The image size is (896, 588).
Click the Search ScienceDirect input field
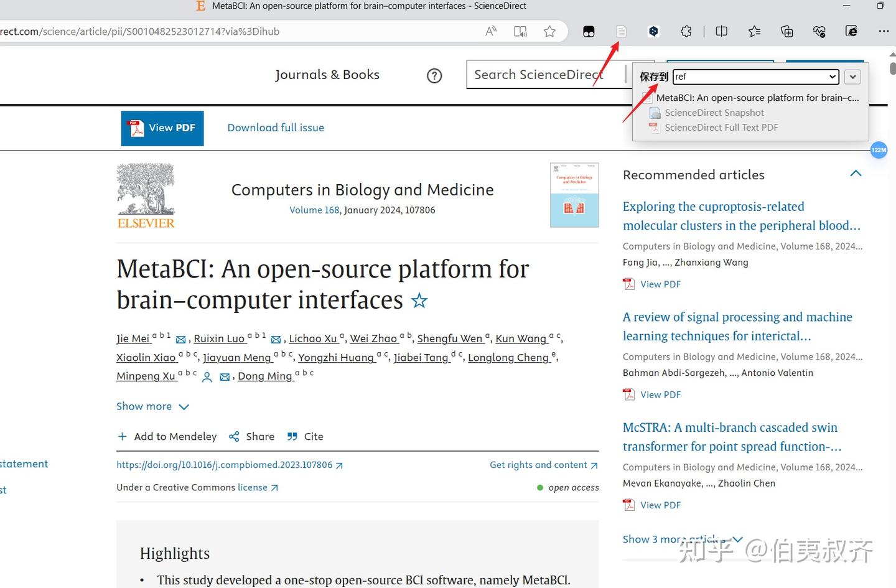click(x=546, y=75)
